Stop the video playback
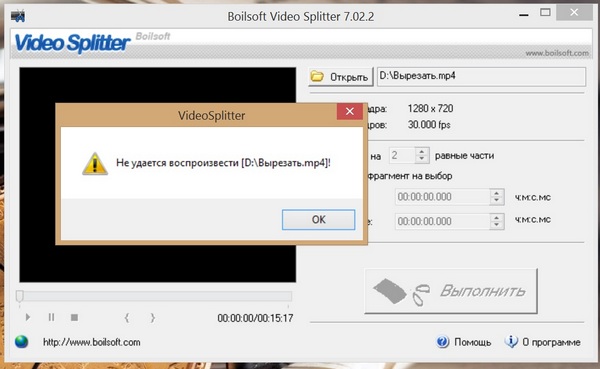 tap(75, 317)
